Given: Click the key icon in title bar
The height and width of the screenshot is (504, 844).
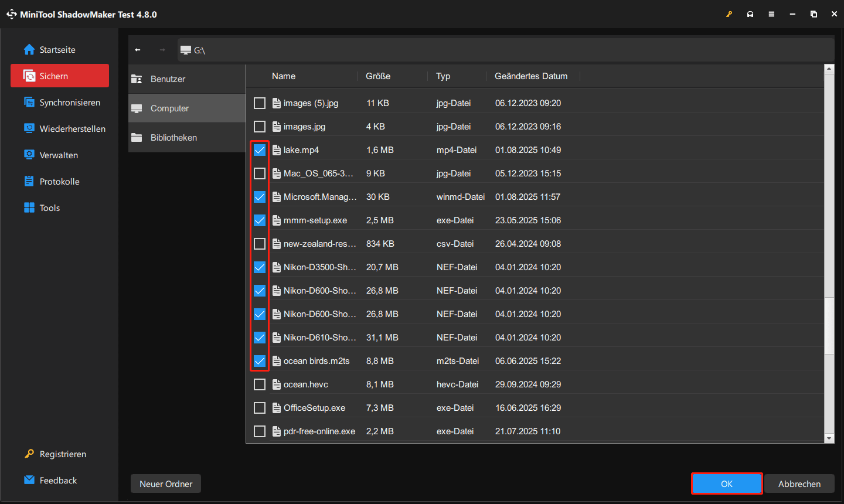Looking at the screenshot, I should (x=729, y=14).
